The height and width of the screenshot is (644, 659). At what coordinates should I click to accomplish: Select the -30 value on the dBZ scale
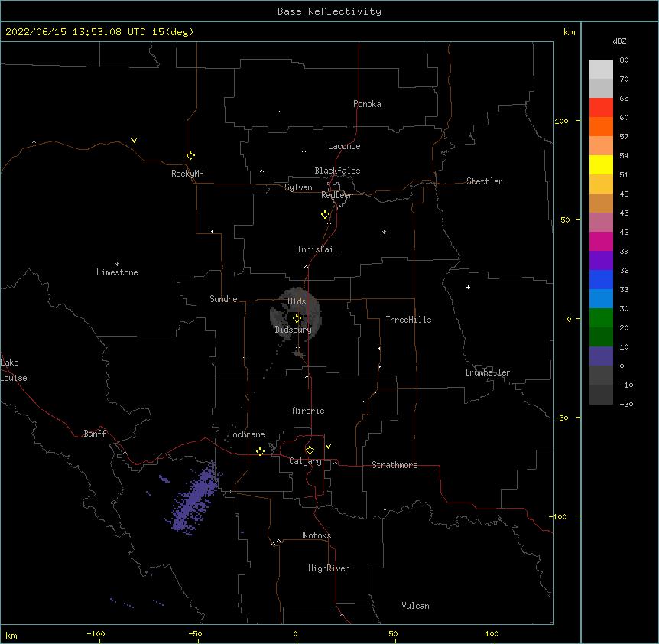tap(626, 404)
